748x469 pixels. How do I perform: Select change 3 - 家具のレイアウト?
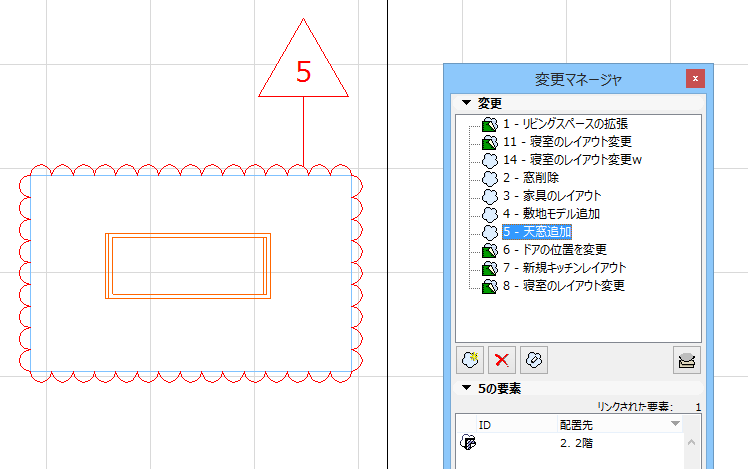tap(552, 196)
